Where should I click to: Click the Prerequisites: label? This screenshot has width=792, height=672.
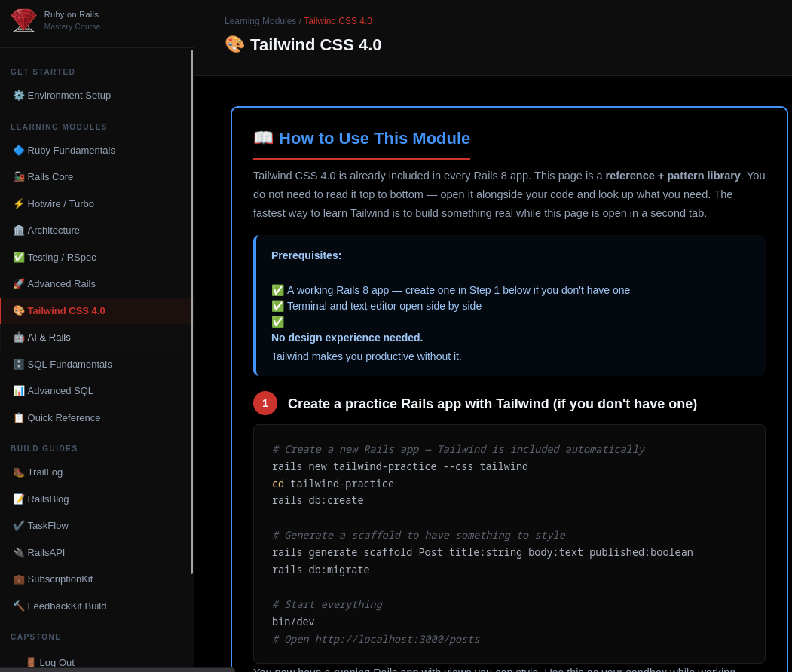pos(306,255)
